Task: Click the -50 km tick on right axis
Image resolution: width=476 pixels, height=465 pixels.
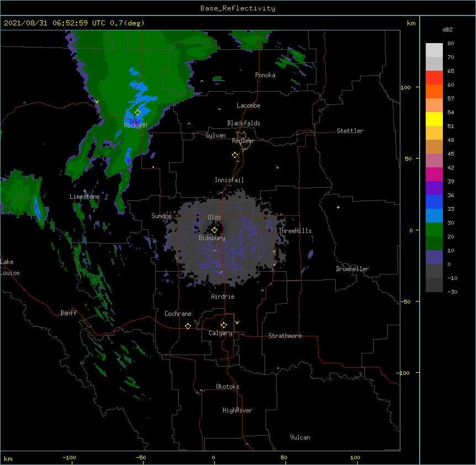Action: (x=405, y=302)
